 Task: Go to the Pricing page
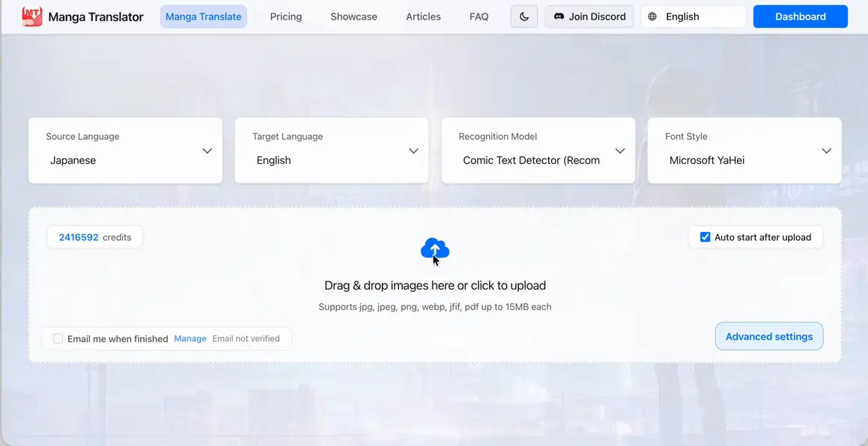[285, 16]
